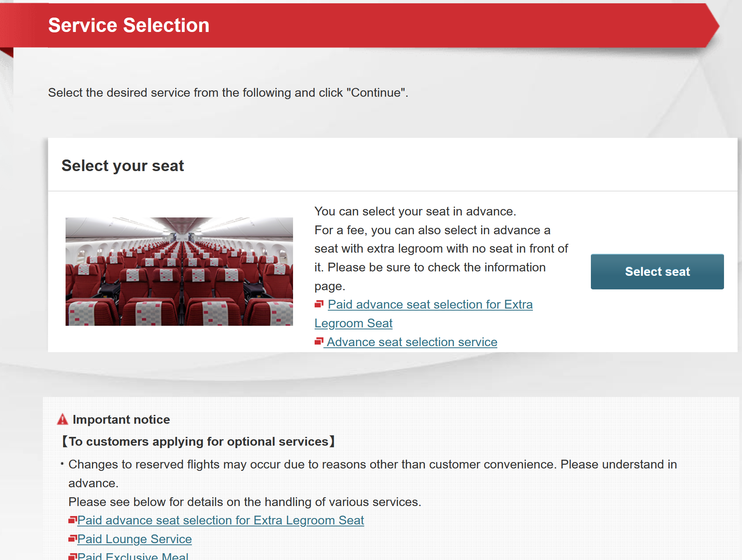
Task: Open the Extra Legroom Seat link under Important notice
Action: (x=221, y=520)
